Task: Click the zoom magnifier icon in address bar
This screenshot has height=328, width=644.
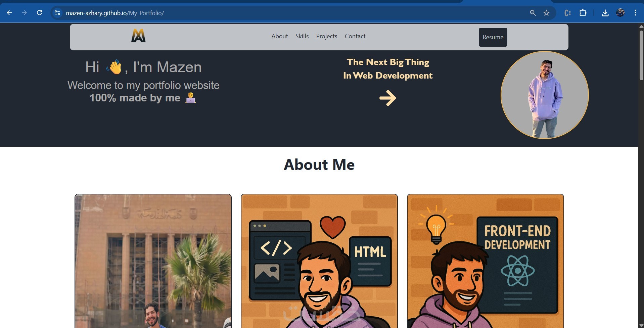Action: [533, 13]
